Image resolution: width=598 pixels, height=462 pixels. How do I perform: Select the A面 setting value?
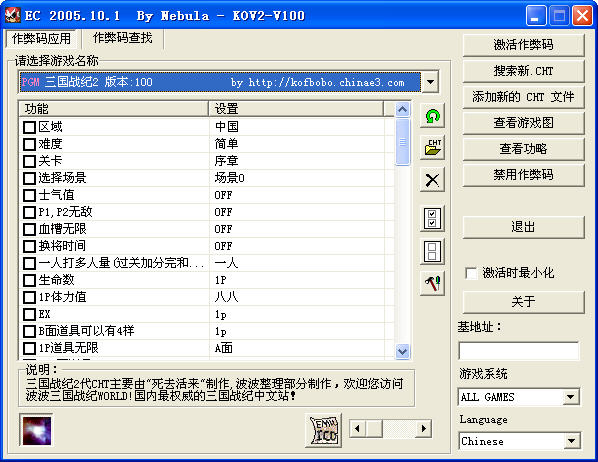tap(223, 348)
